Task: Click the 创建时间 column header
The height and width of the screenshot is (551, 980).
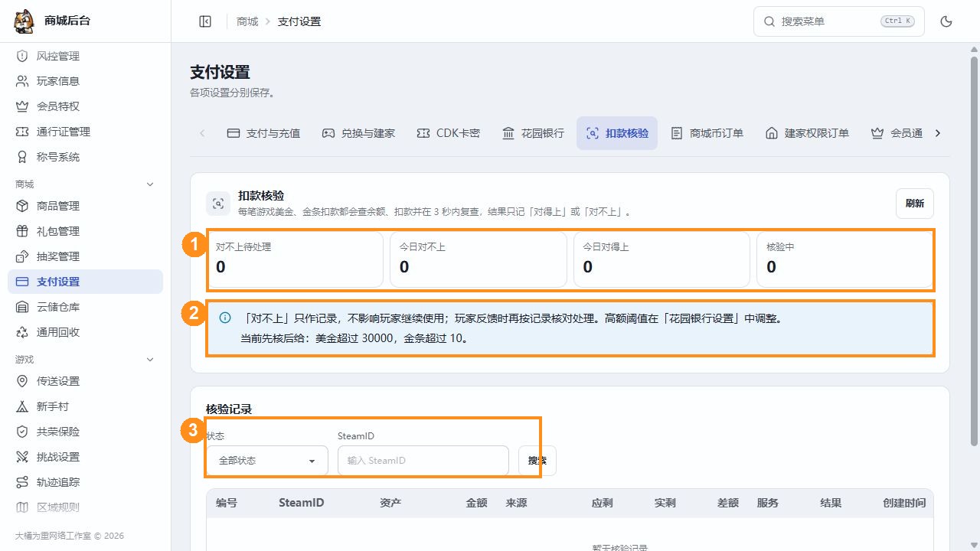Action: 903,503
